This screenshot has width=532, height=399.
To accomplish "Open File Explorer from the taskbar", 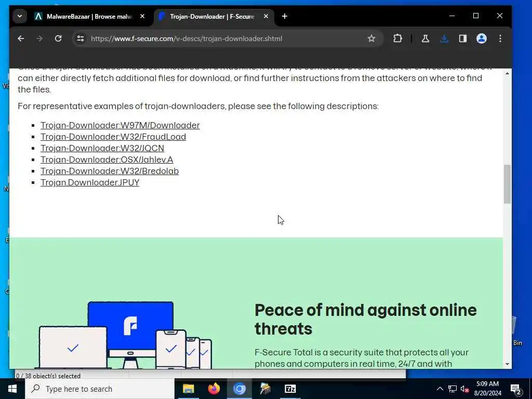I will pyautogui.click(x=188, y=389).
